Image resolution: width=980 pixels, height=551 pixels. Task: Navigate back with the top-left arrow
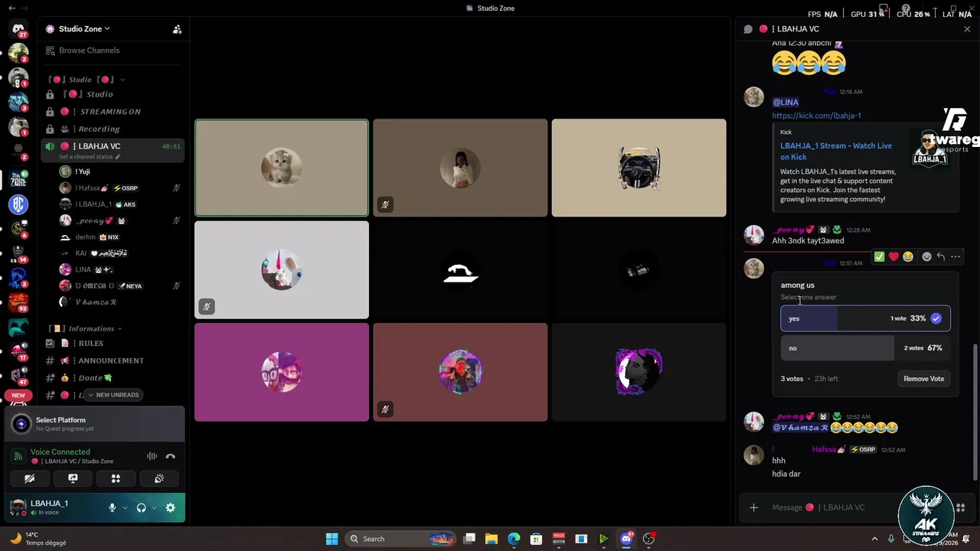coord(11,8)
